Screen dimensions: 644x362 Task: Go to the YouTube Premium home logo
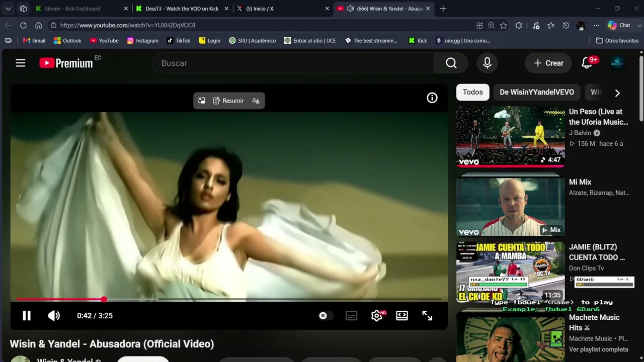pyautogui.click(x=66, y=63)
